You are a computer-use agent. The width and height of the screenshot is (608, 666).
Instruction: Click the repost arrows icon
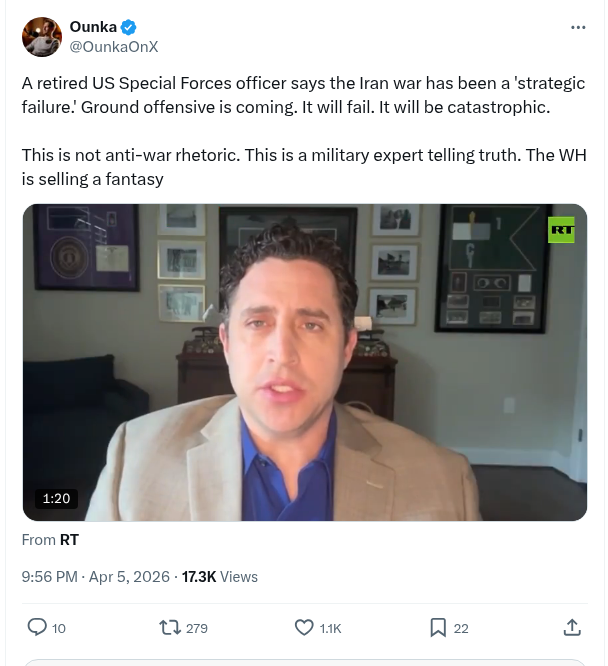[x=170, y=627]
